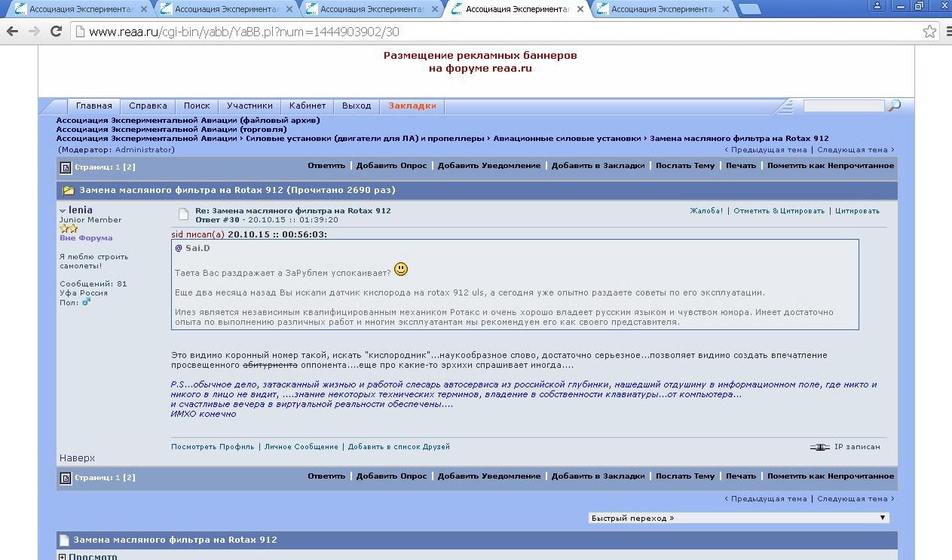Click top Печать link

pos(741,166)
